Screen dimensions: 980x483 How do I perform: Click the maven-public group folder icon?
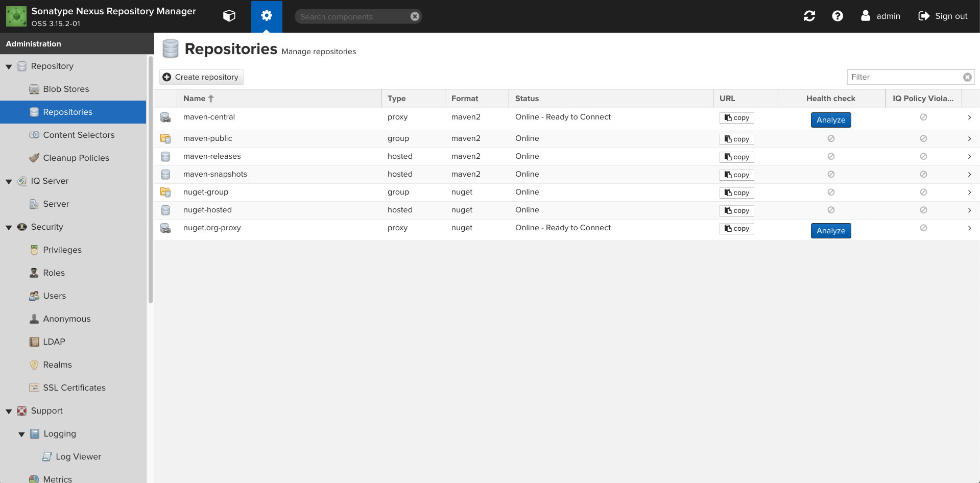pyautogui.click(x=165, y=138)
